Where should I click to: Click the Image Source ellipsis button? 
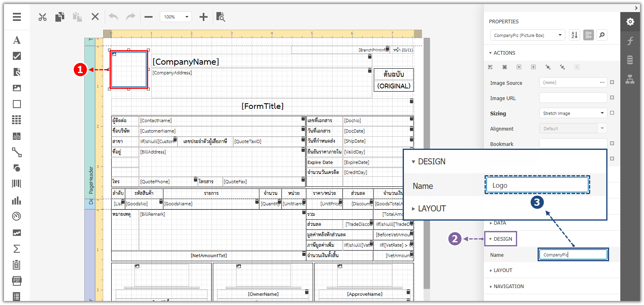602,82
